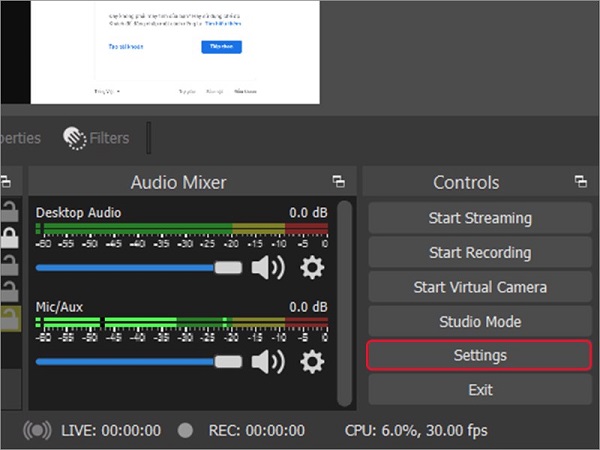This screenshot has height=450, width=600.
Task: Pop out the Audio Mixer dock
Action: 338,182
